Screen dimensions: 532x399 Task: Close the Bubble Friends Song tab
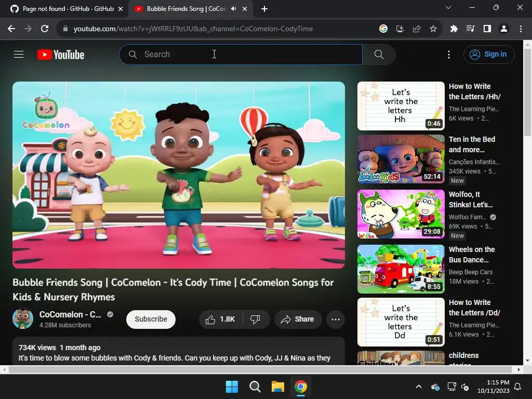pyautogui.click(x=245, y=9)
